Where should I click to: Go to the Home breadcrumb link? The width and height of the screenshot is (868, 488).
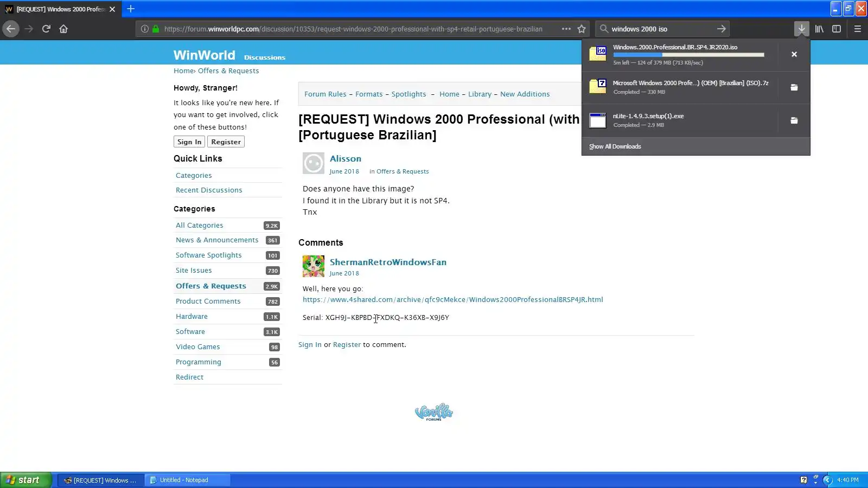point(183,71)
